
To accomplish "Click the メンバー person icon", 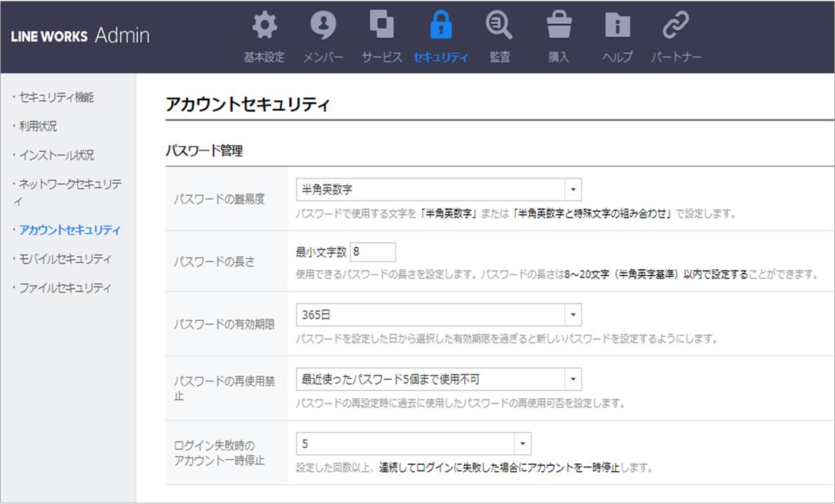I will (x=323, y=27).
